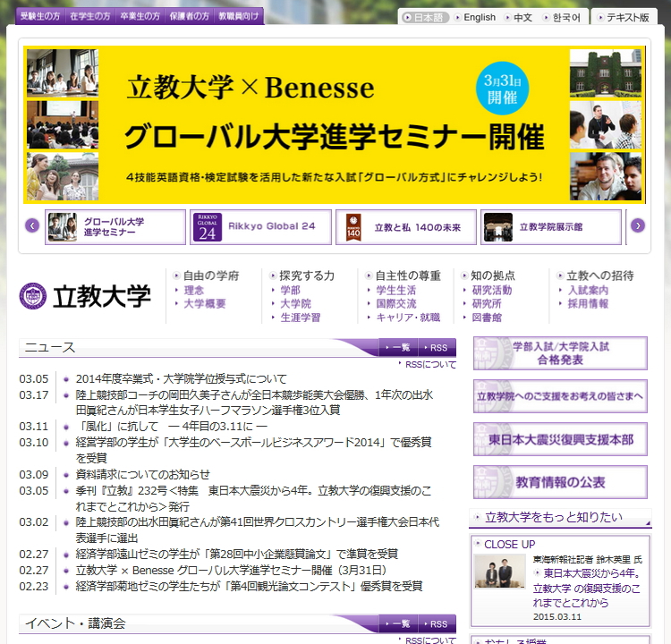Open 学部入試/大学院入試 合格発表 banner

tap(560, 352)
